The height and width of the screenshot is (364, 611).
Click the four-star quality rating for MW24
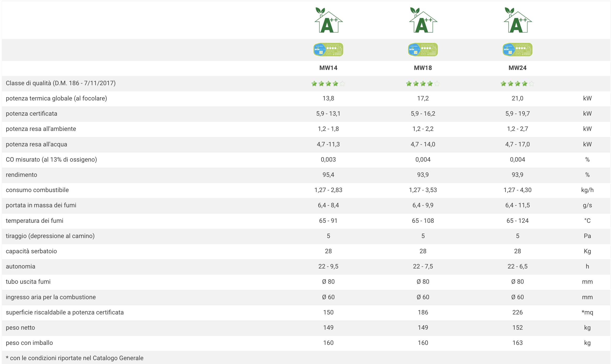point(517,84)
